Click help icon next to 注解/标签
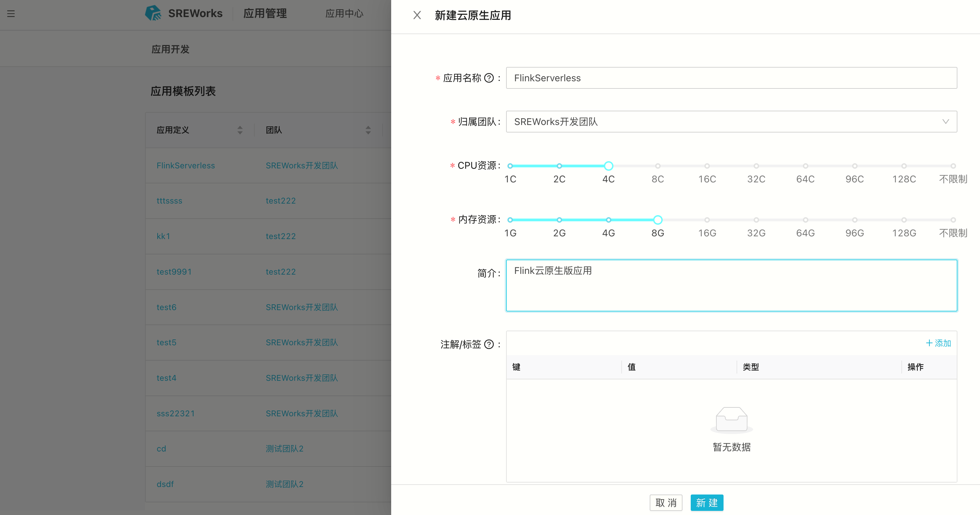The height and width of the screenshot is (515, 980). [x=489, y=344]
